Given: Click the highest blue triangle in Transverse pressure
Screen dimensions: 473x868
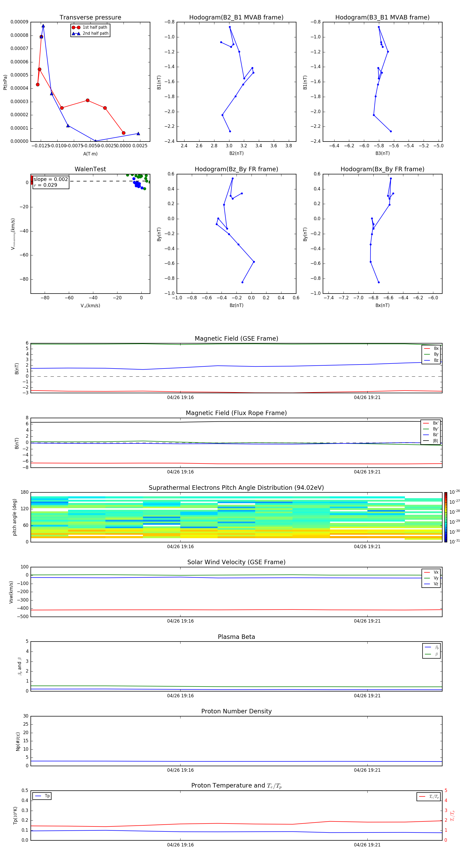Looking at the screenshot, I should 43,26.
